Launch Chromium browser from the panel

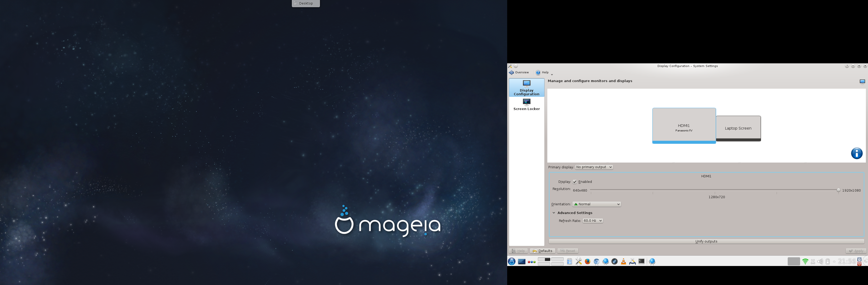click(x=597, y=262)
